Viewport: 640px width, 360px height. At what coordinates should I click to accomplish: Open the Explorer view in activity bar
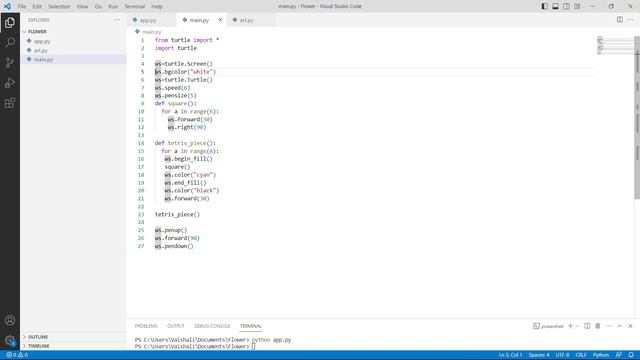(10, 23)
